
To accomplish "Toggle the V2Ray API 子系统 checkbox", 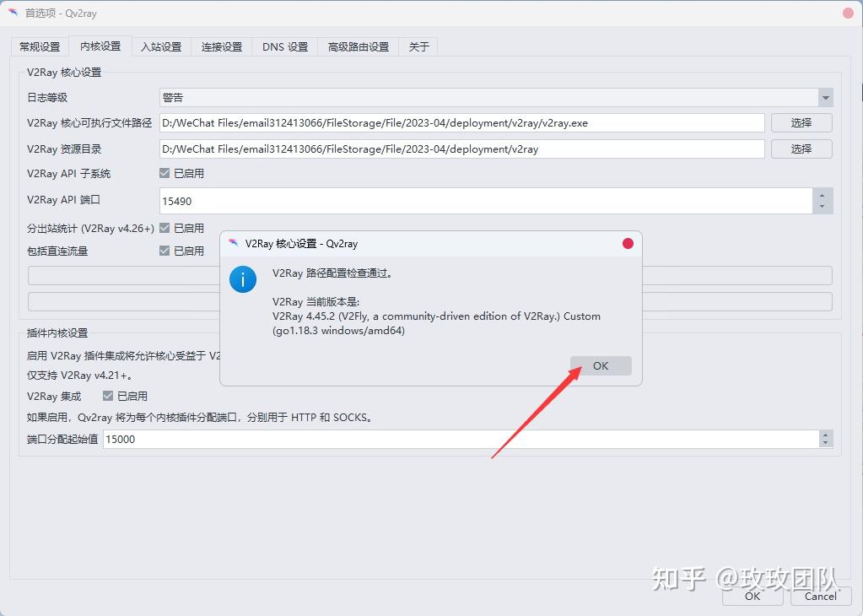I will [x=164, y=173].
